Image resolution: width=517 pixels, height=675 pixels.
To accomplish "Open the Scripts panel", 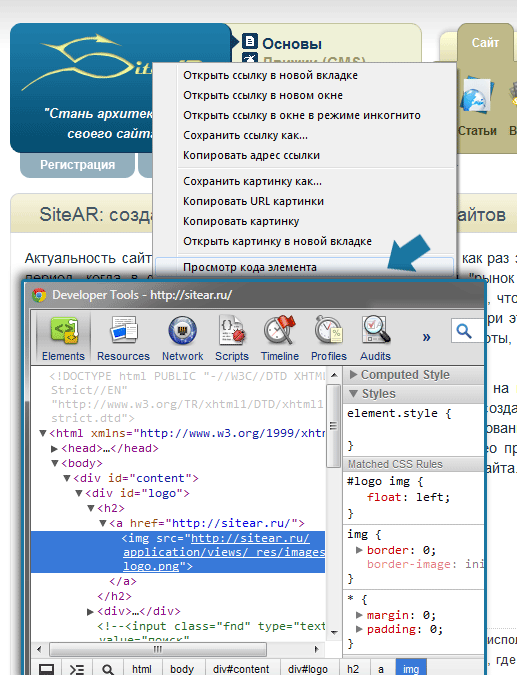I will (x=232, y=338).
